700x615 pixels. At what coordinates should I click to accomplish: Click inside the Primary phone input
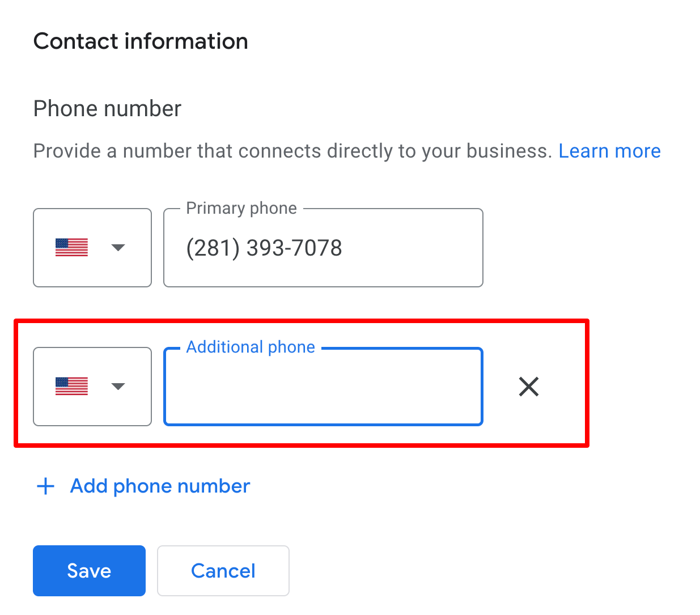pyautogui.click(x=323, y=247)
